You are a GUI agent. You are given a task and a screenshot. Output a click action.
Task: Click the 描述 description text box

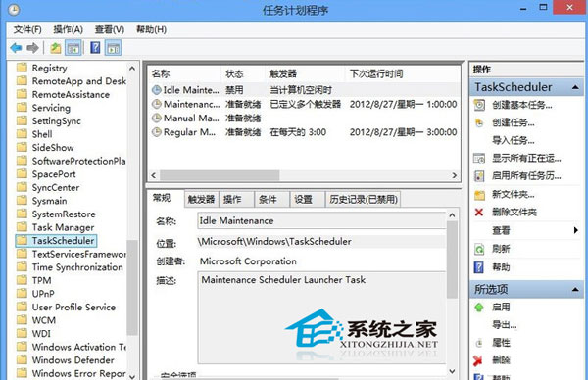(x=321, y=317)
